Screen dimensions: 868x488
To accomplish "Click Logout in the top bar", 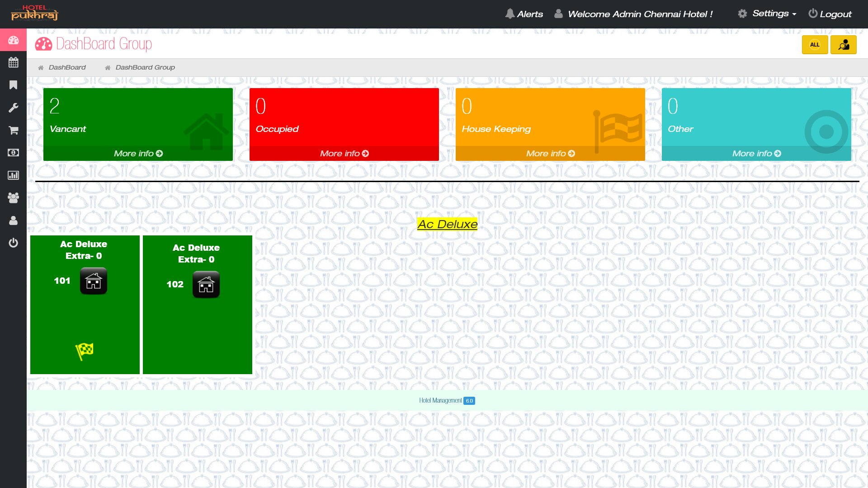I will 830,14.
